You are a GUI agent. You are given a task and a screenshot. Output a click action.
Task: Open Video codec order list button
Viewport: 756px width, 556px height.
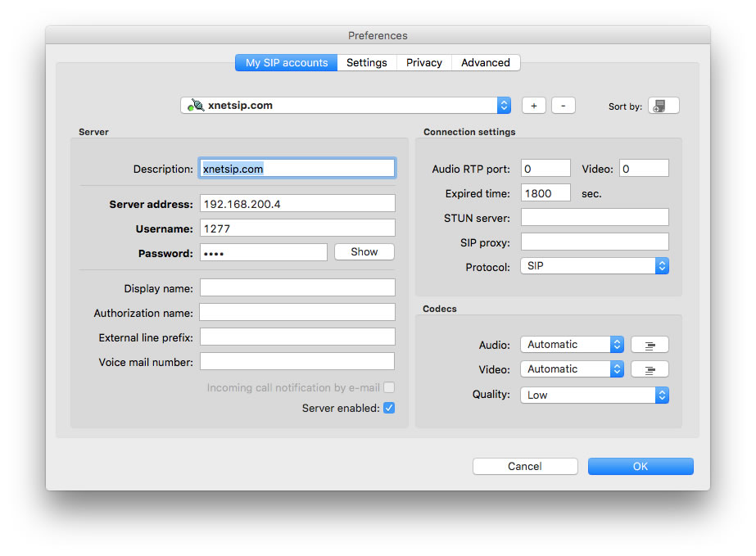[x=650, y=369]
